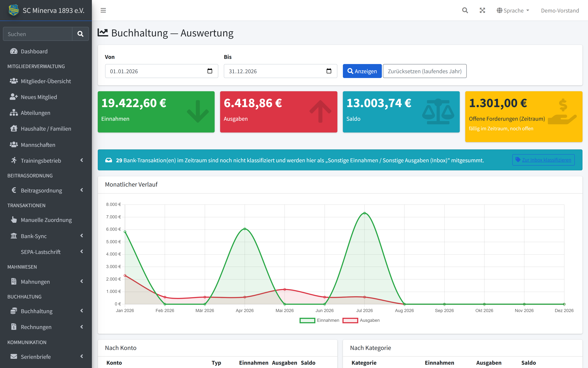This screenshot has height=368, width=588.
Task: Click the Konto column header
Action: pos(114,363)
